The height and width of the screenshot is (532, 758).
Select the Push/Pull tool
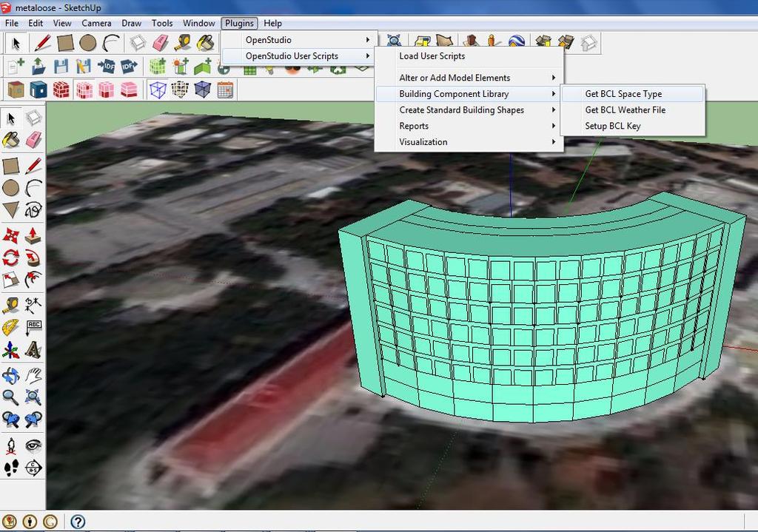[33, 236]
